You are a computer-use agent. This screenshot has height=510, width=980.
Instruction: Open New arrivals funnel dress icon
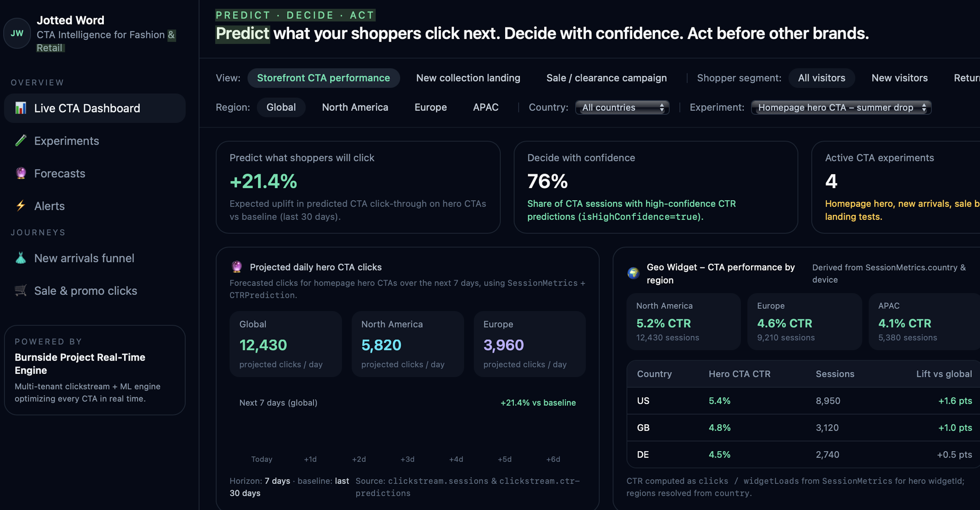pos(21,258)
